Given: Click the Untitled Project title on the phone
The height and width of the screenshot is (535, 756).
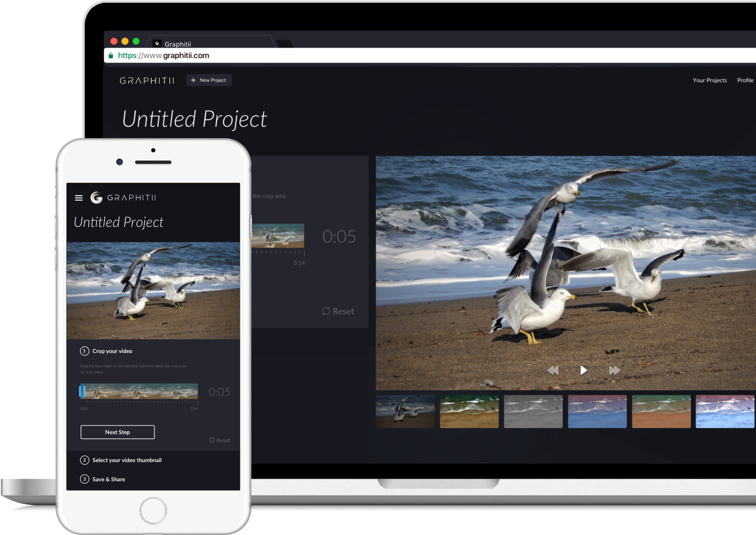Looking at the screenshot, I should [119, 222].
